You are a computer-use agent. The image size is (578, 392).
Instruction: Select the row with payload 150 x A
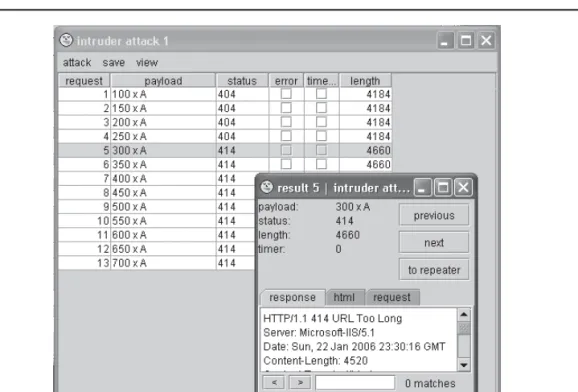pyautogui.click(x=225, y=108)
